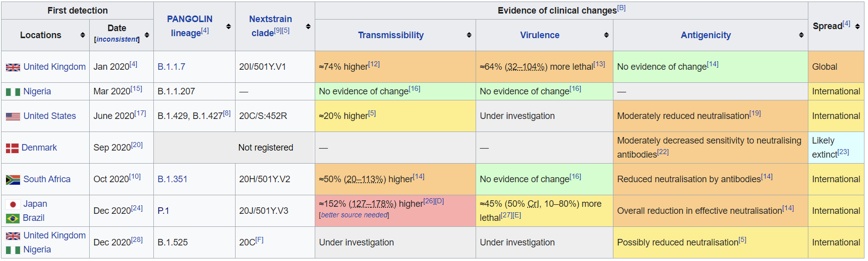Open citation reference 12 after ≈74% higher
The width and height of the screenshot is (868, 261).
[374, 64]
